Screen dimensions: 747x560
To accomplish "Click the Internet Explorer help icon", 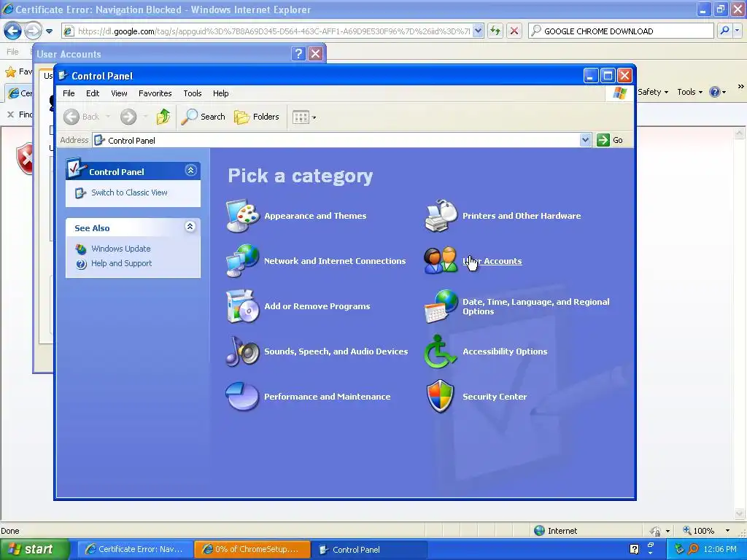I will [715, 92].
